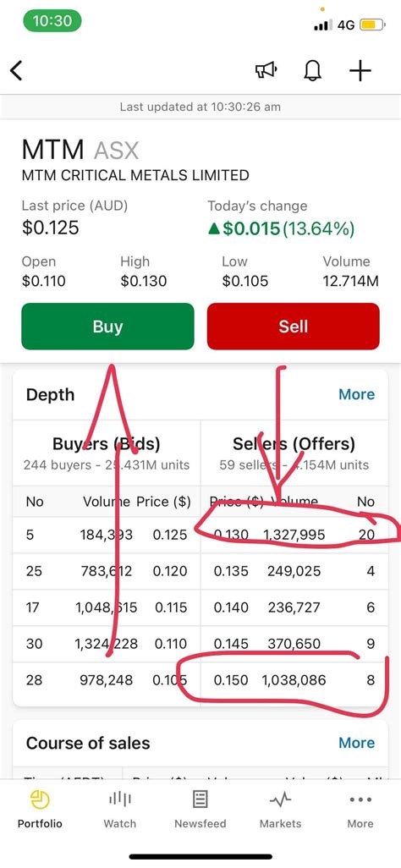
Task: Open the Portfolio pie chart icon
Action: click(x=40, y=799)
